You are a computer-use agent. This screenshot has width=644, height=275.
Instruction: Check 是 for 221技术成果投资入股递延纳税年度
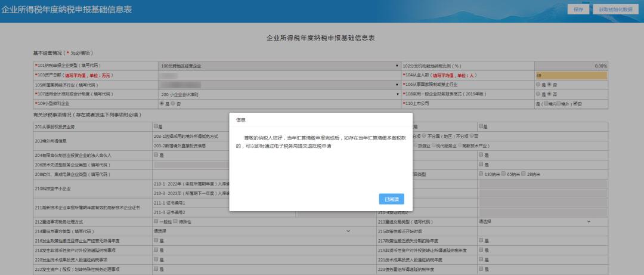[481, 259]
